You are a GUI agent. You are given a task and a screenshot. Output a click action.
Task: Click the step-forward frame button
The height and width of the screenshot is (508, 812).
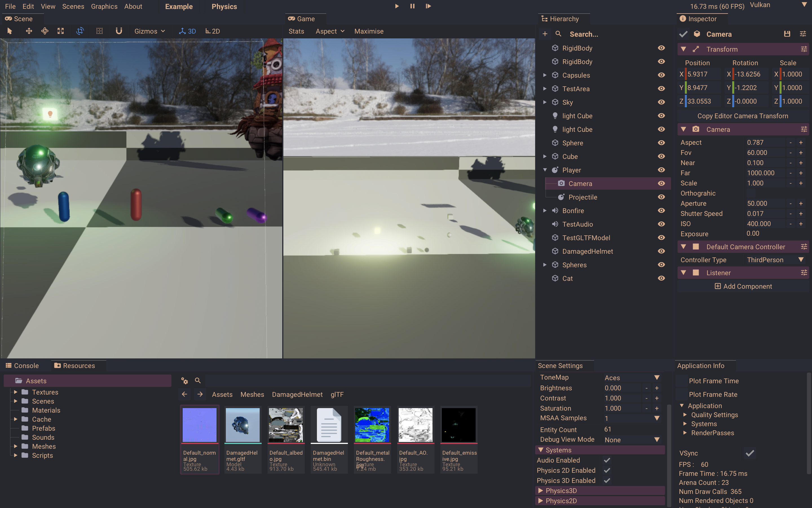coord(428,6)
